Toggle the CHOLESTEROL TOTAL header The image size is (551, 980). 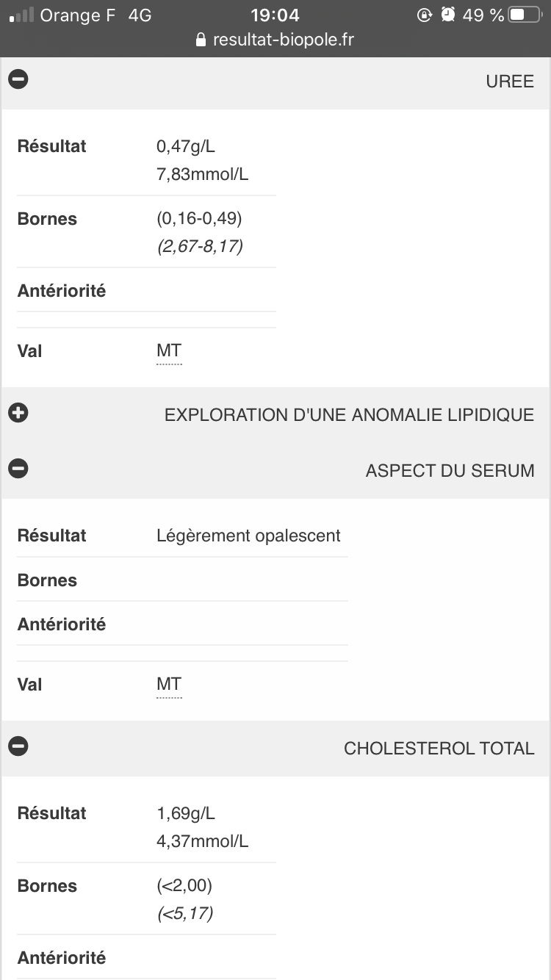pyautogui.click(x=439, y=748)
